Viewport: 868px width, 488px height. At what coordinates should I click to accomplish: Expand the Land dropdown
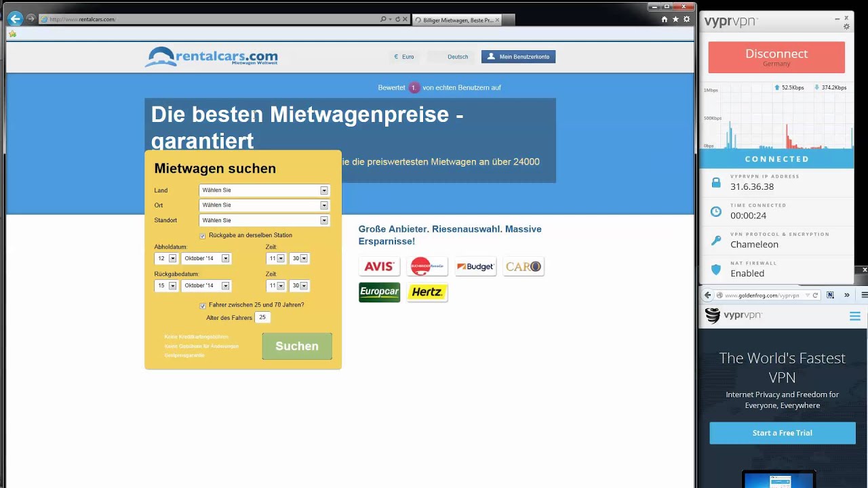point(264,190)
